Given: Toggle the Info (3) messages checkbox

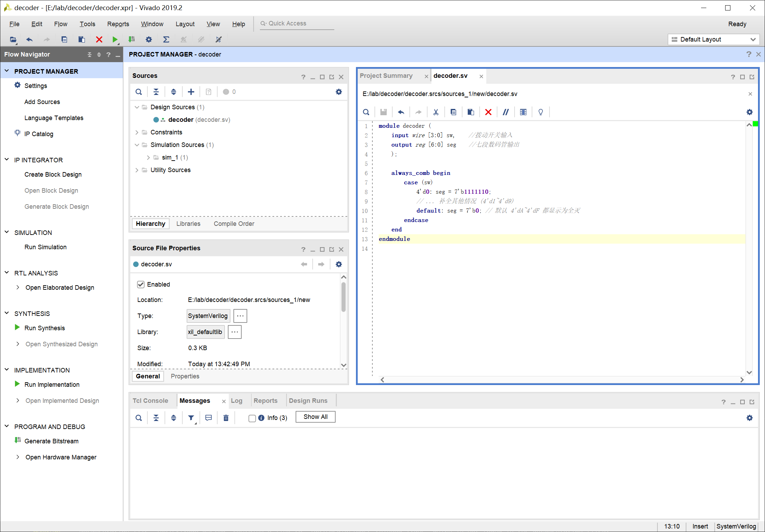Looking at the screenshot, I should point(252,418).
